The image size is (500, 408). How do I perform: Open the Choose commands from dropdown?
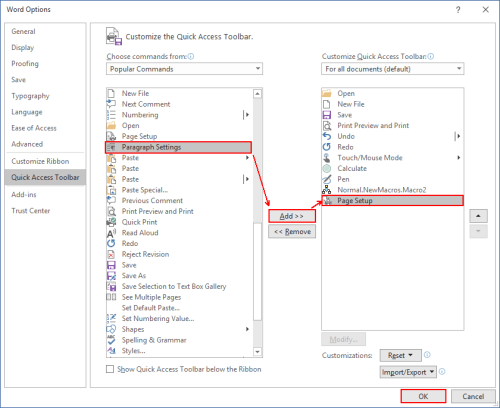click(x=184, y=69)
